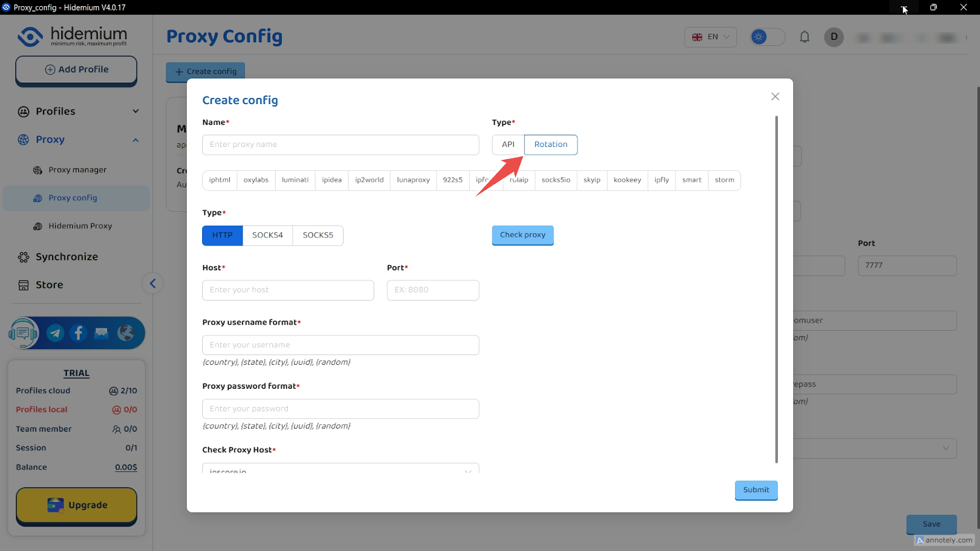Open the Check Proxy Host dropdown
The image size is (980, 551).
(341, 469)
